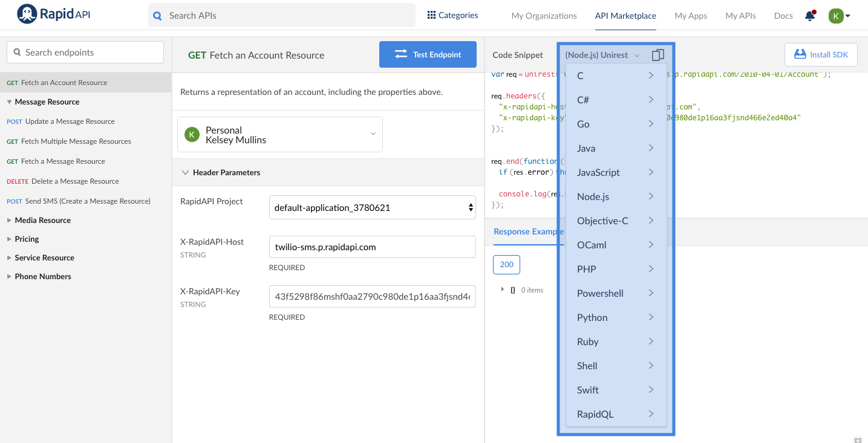
Task: Open My Organizations
Action: (544, 16)
